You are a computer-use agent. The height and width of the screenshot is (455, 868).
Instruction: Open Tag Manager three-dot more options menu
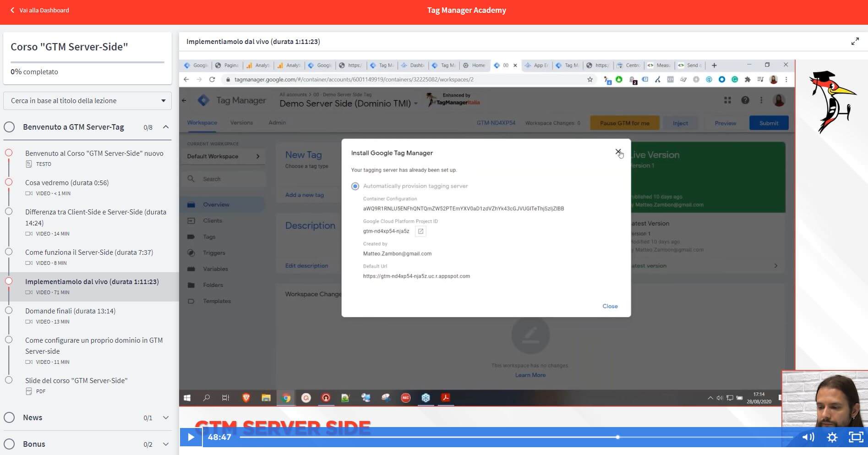[x=761, y=100]
